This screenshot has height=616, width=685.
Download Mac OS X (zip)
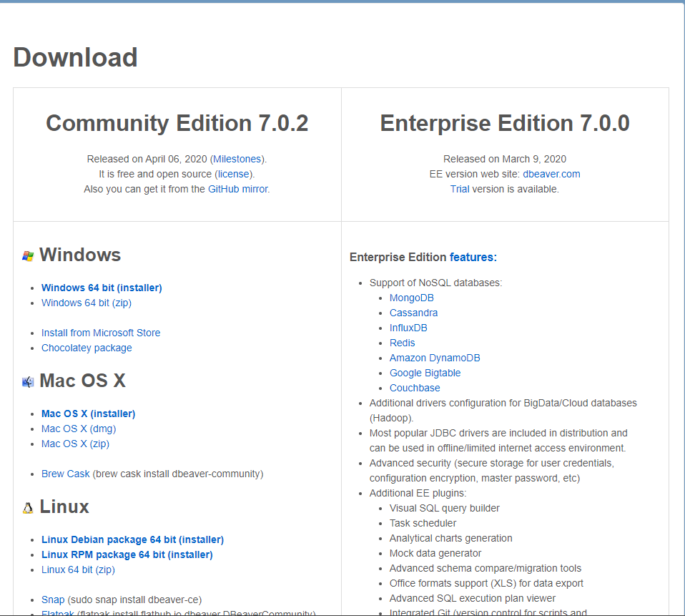75,444
